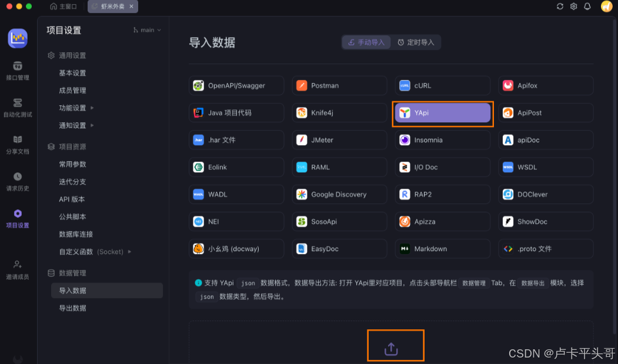Viewport: 618px width, 364px height.
Task: Open the 主窗口 tab
Action: [x=63, y=6]
